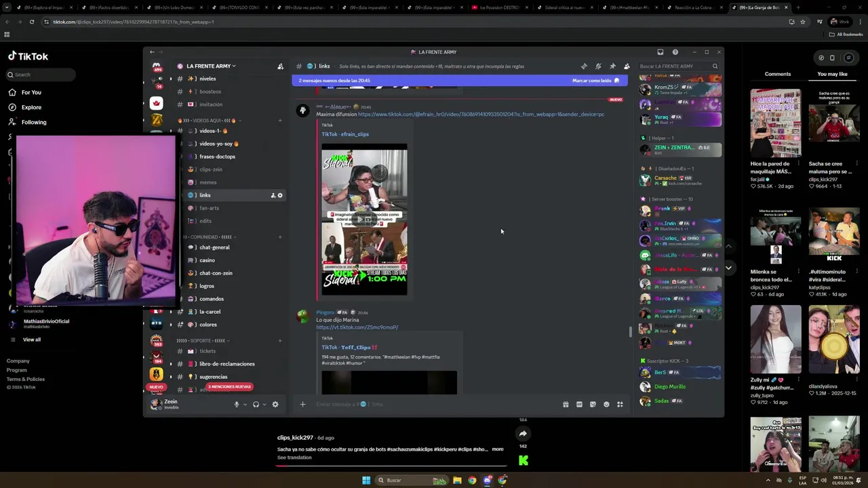
Task: Toggle headphones deafen in user panel
Action: tap(256, 405)
